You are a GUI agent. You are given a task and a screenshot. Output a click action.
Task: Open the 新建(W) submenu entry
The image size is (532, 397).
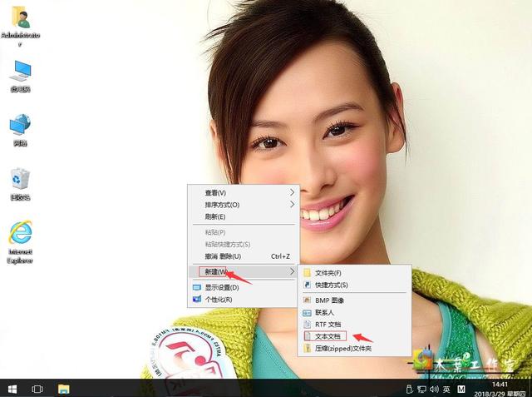(x=244, y=271)
